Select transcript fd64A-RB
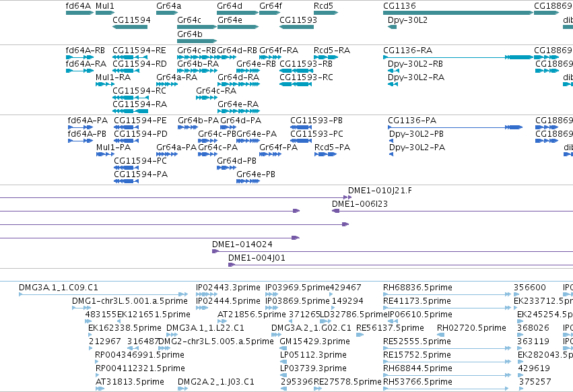This screenshot has width=573, height=392. tap(86, 51)
